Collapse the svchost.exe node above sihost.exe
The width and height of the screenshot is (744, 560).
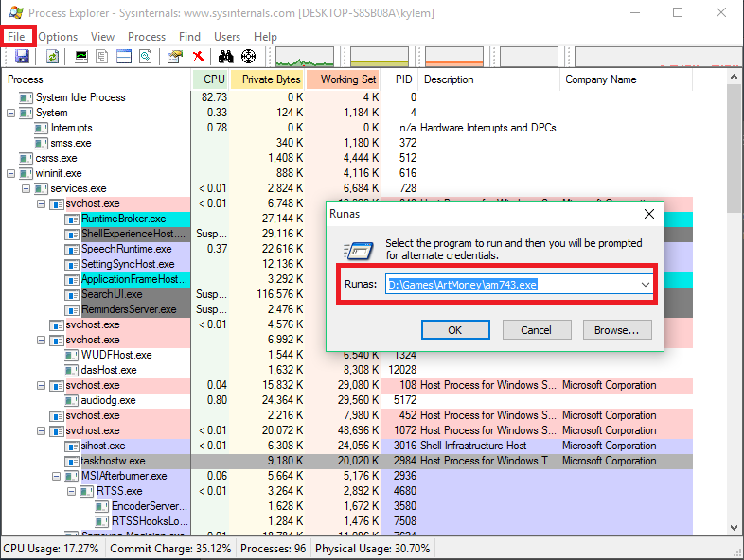[x=42, y=431]
